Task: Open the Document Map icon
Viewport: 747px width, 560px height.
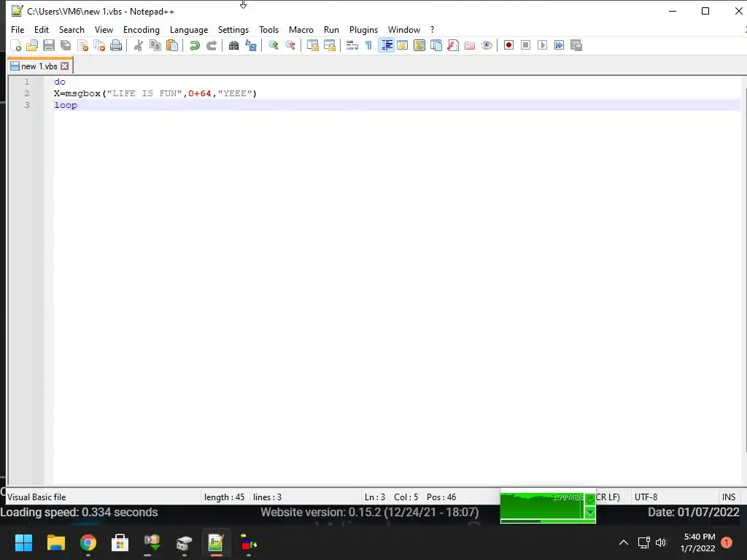Action: click(x=419, y=45)
